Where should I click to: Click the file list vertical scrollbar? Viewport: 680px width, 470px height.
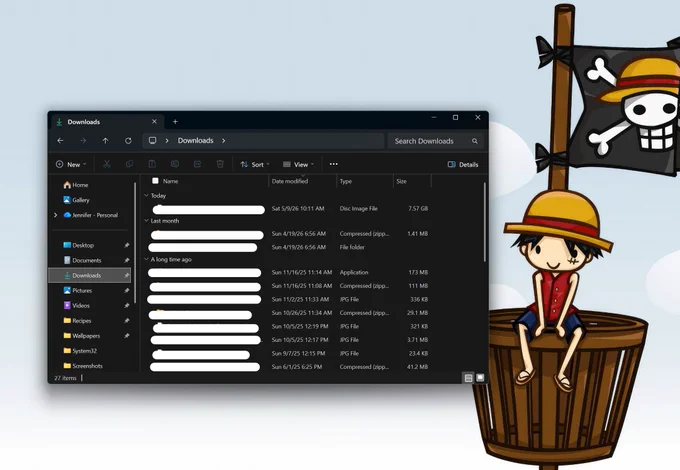pyautogui.click(x=484, y=222)
